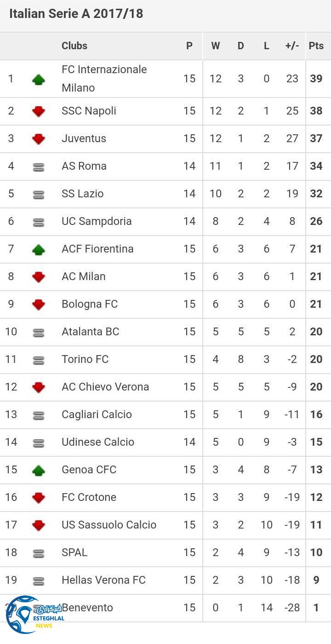Image resolution: width=331 pixels, height=644 pixels.
Task: Click green up arrow beside FC Internazionale Milano
Action: (39, 80)
